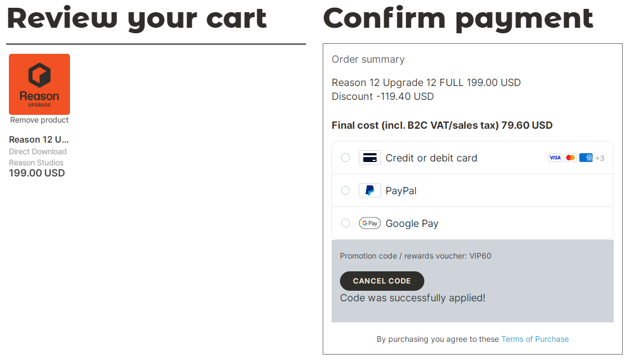Show the +3 additional card types
The width and height of the screenshot is (631, 364).
(x=600, y=158)
